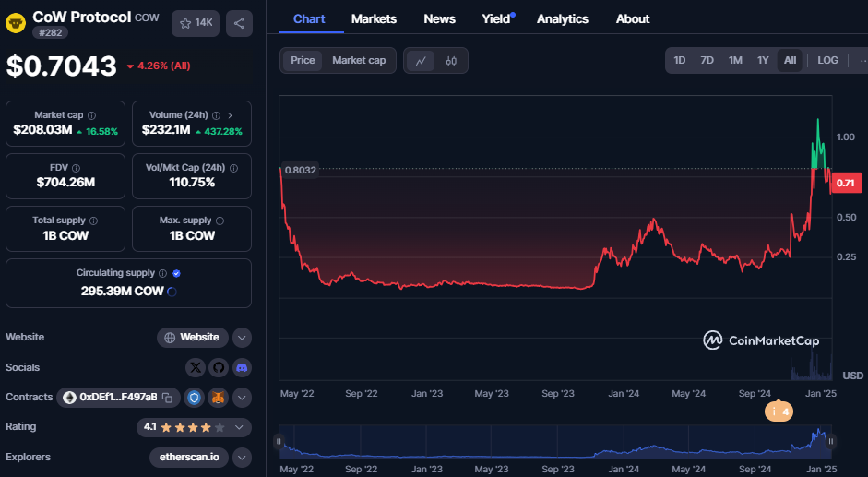Switch to the Markets tab
The image size is (868, 477).
(374, 18)
